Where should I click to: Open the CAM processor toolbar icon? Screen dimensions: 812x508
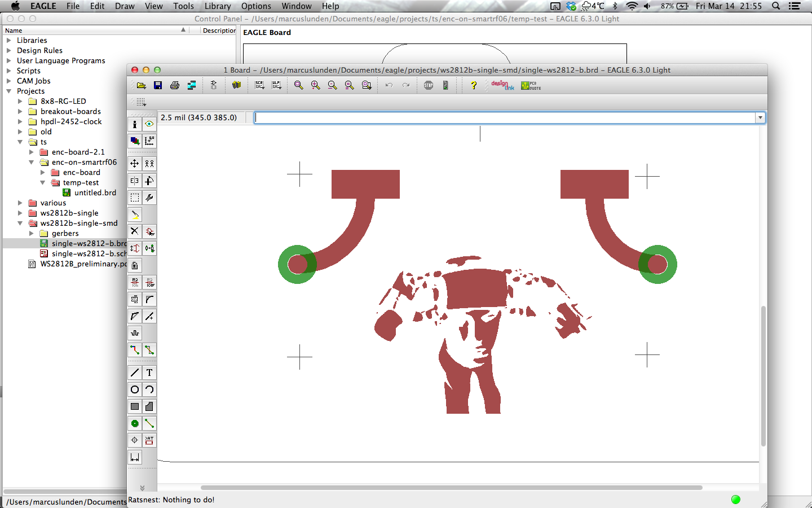pos(192,85)
